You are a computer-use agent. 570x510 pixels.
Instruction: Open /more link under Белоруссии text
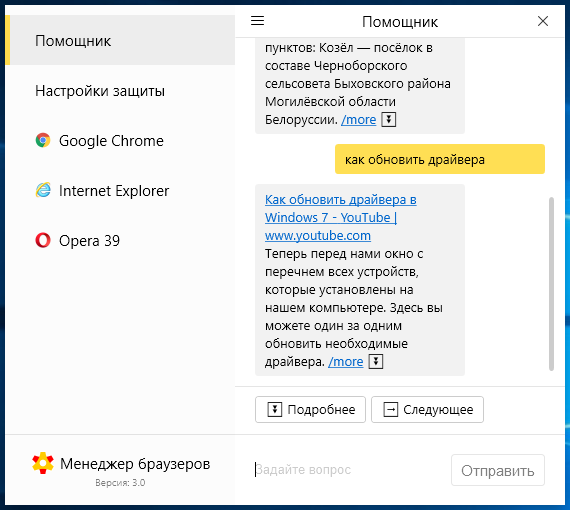358,120
